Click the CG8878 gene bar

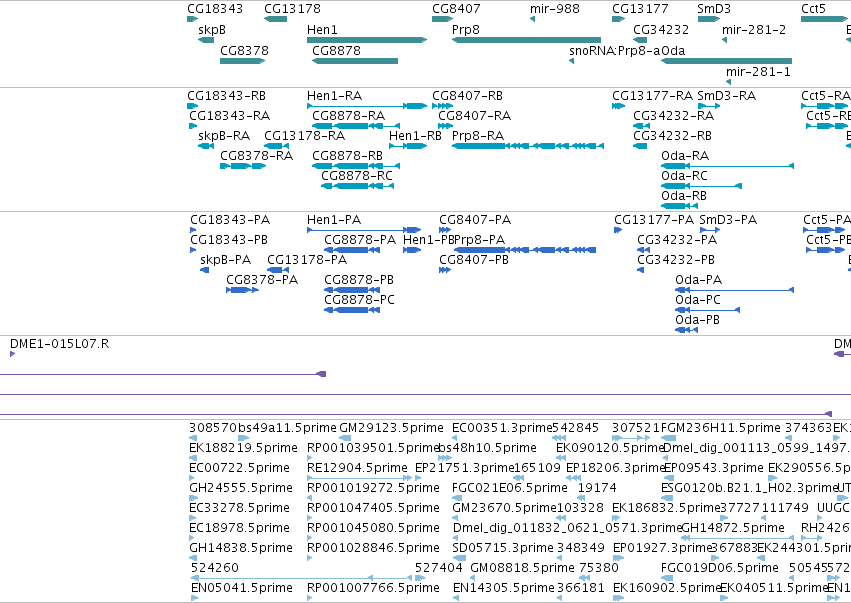coord(355,61)
